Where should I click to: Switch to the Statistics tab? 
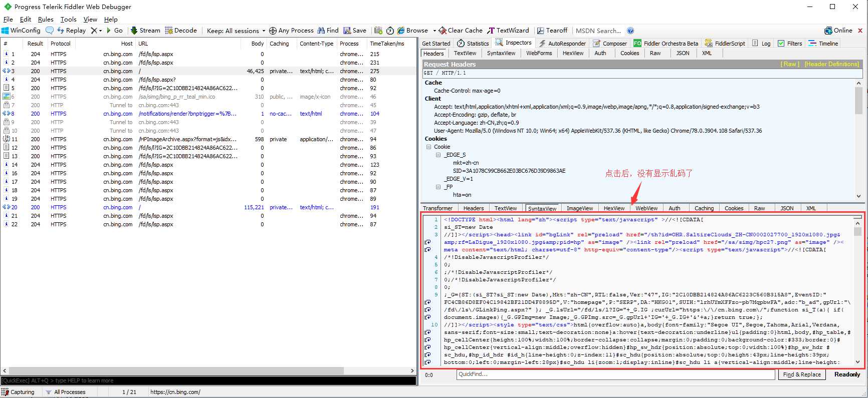[x=473, y=44]
